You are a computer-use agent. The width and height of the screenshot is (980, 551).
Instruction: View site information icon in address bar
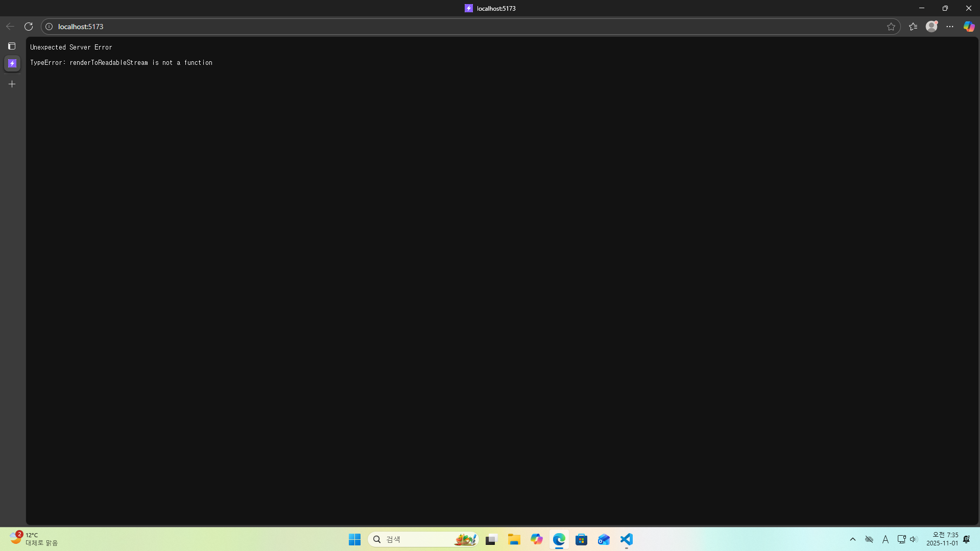(x=49, y=27)
